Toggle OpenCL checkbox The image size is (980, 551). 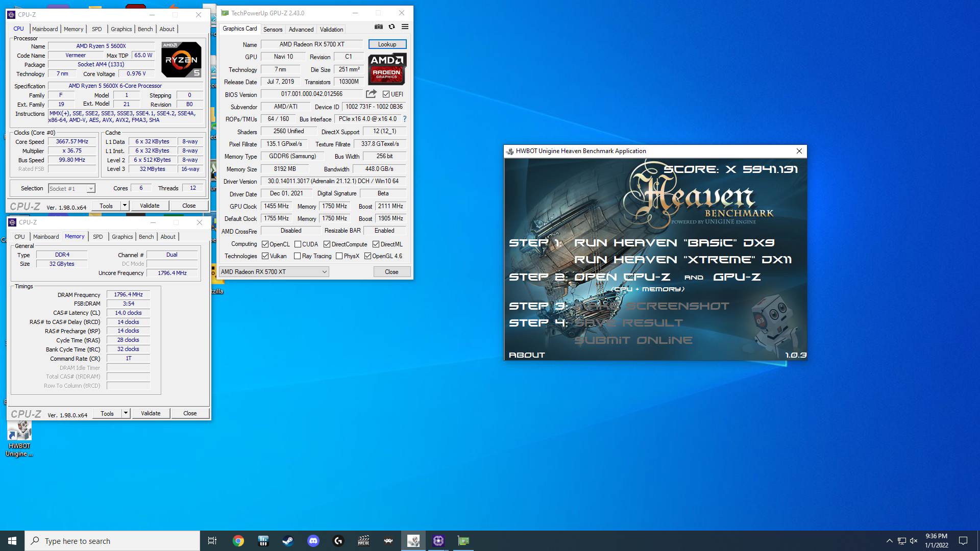pos(265,244)
